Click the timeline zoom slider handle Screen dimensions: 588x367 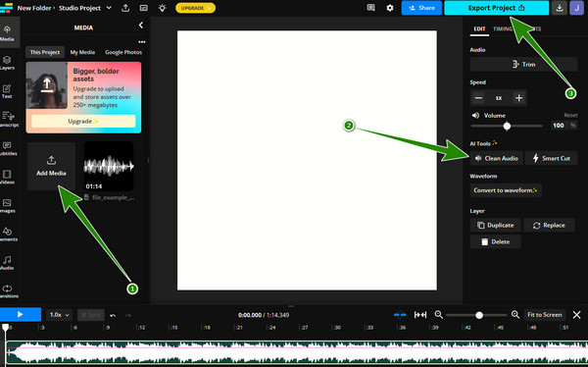(479, 315)
